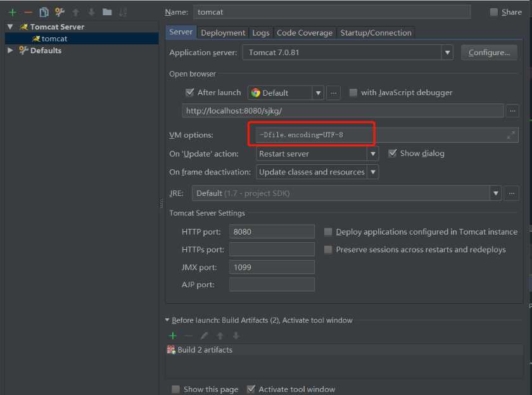Open JRE browse ellipsis button
The width and height of the screenshot is (532, 395).
tap(512, 193)
